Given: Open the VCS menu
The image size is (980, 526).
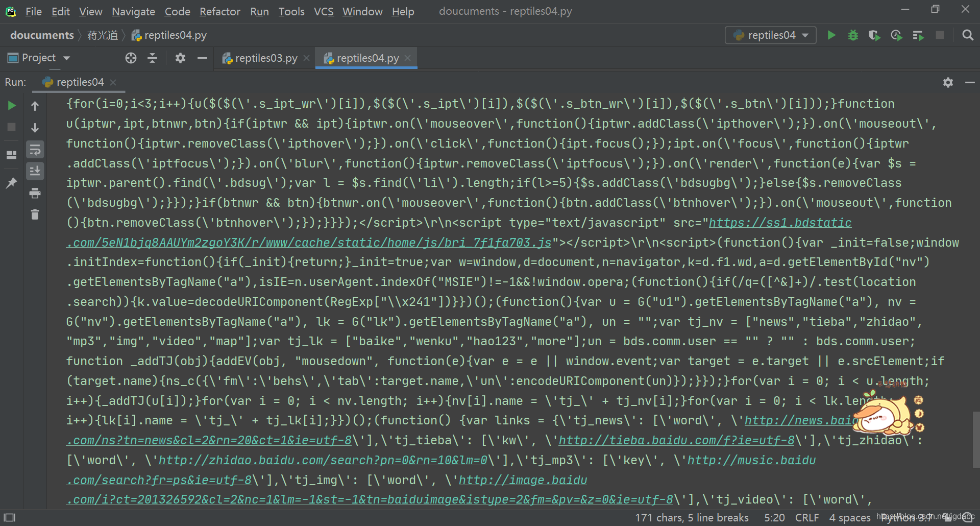Looking at the screenshot, I should 324,11.
